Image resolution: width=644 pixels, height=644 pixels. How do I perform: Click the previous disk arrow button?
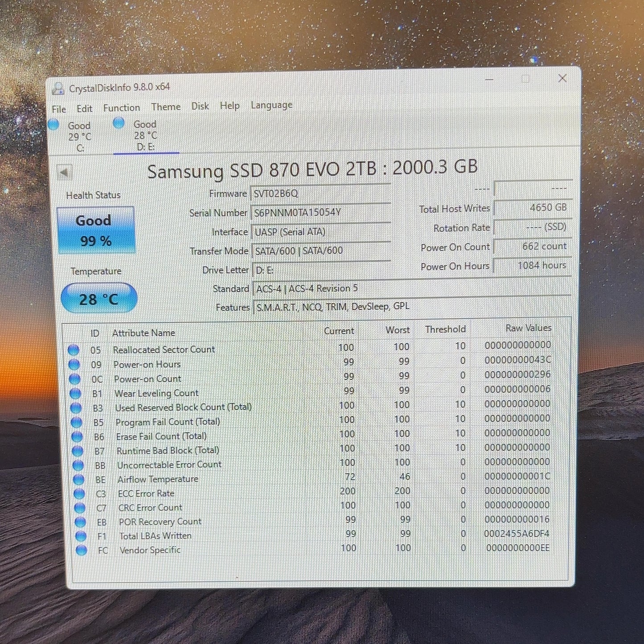pos(65,173)
